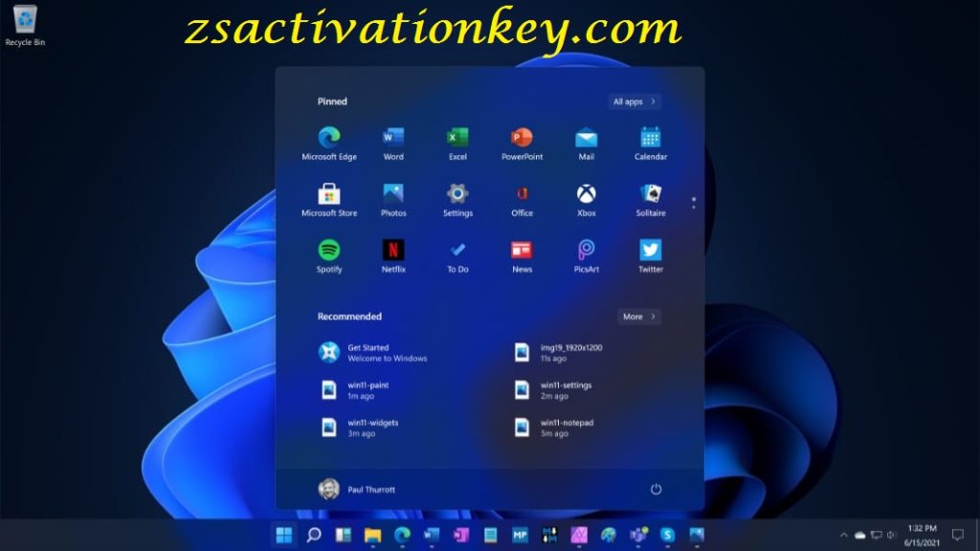This screenshot has width=980, height=551.
Task: Launch the Xbox app
Action: (x=587, y=200)
